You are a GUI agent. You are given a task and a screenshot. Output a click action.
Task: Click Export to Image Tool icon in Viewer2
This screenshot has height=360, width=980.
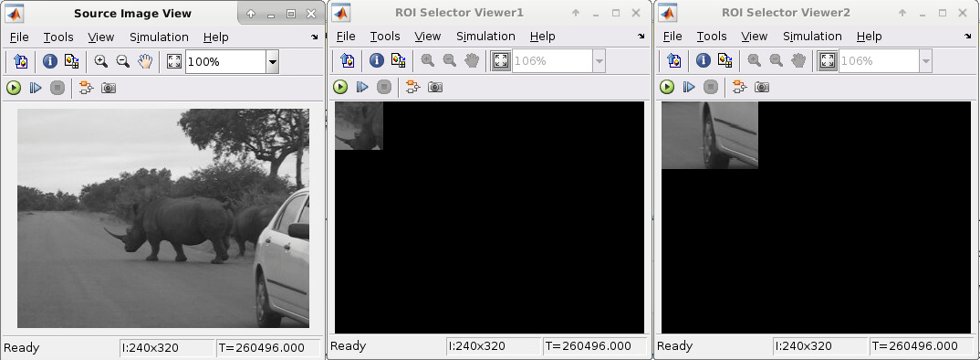click(x=673, y=60)
